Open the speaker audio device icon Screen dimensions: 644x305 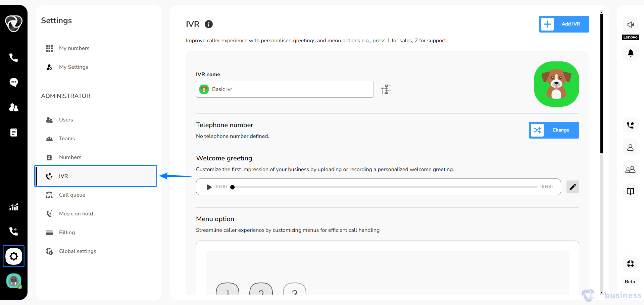[631, 24]
